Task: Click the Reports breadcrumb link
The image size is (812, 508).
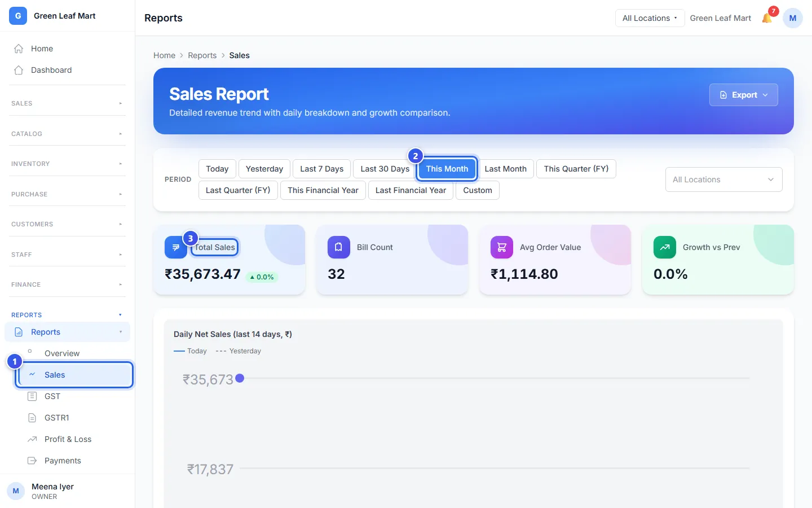Action: point(202,55)
